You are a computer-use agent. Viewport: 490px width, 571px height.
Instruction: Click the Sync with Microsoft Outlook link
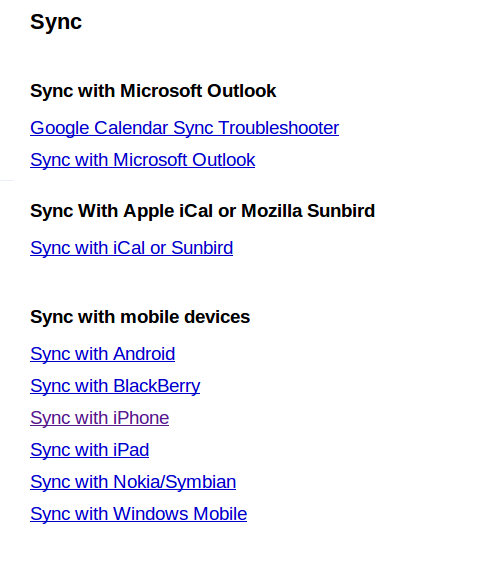[x=143, y=160]
